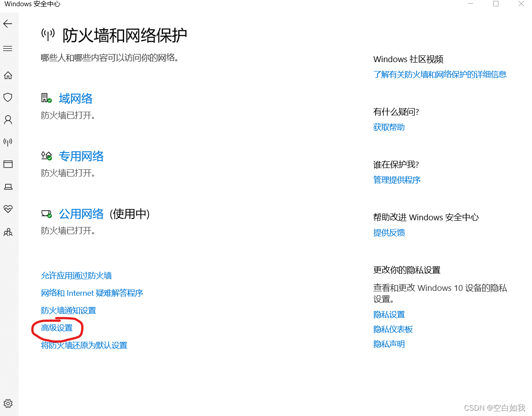Open 域网络 firewall settings
The image size is (532, 416).
[75, 98]
